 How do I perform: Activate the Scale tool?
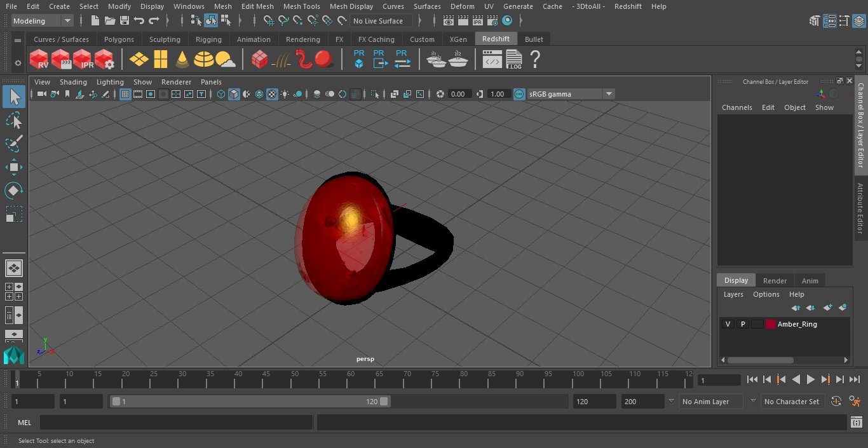(x=14, y=214)
